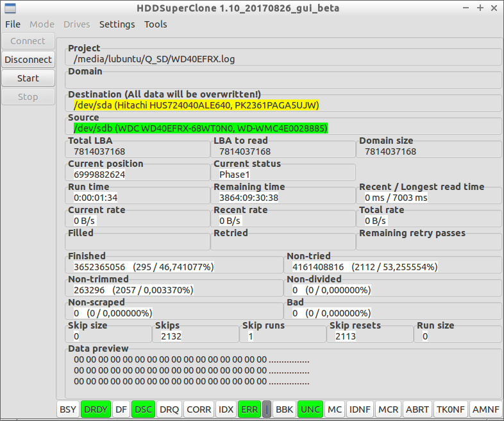Click the DF status indicator

click(x=121, y=409)
